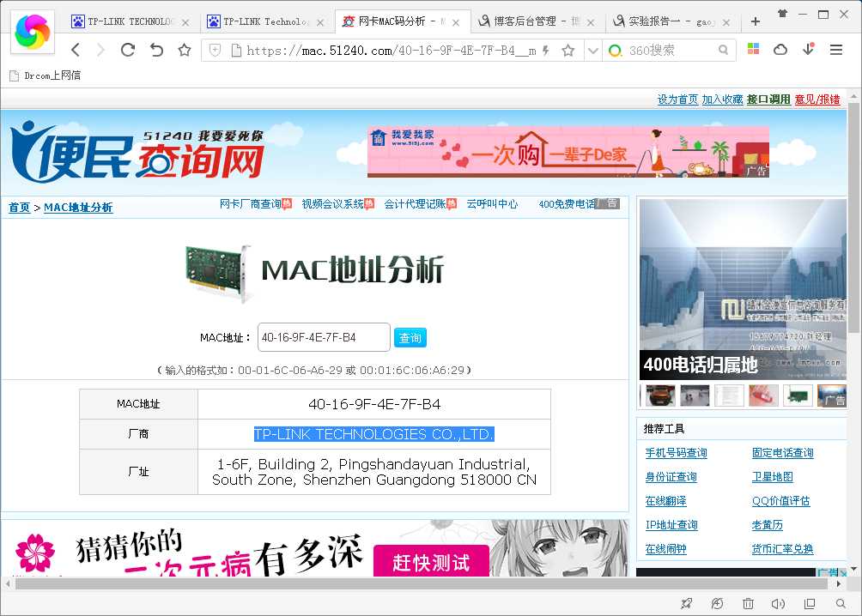The image size is (862, 616).
Task: Click the 便民查询网 site logo
Action: click(137, 152)
